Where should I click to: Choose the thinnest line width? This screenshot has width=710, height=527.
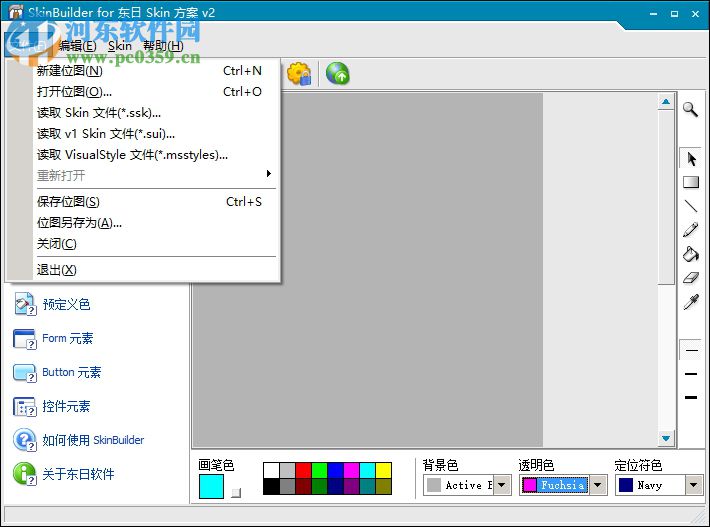[x=691, y=350]
